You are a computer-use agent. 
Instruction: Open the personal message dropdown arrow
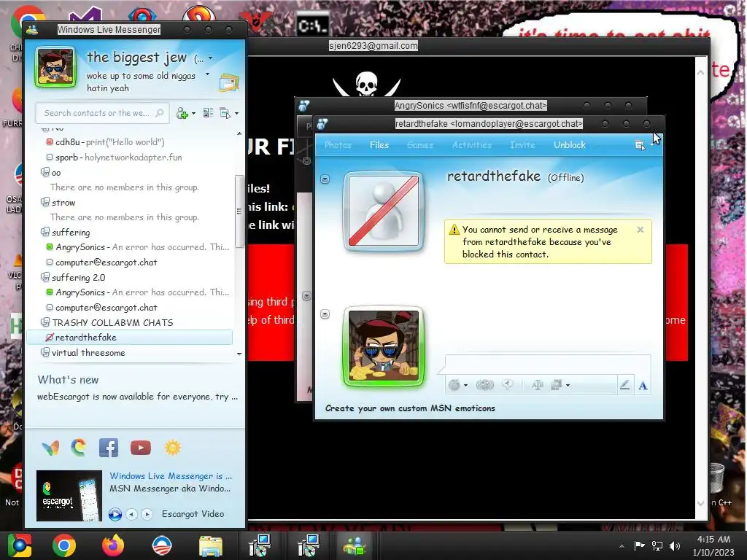(x=207, y=74)
